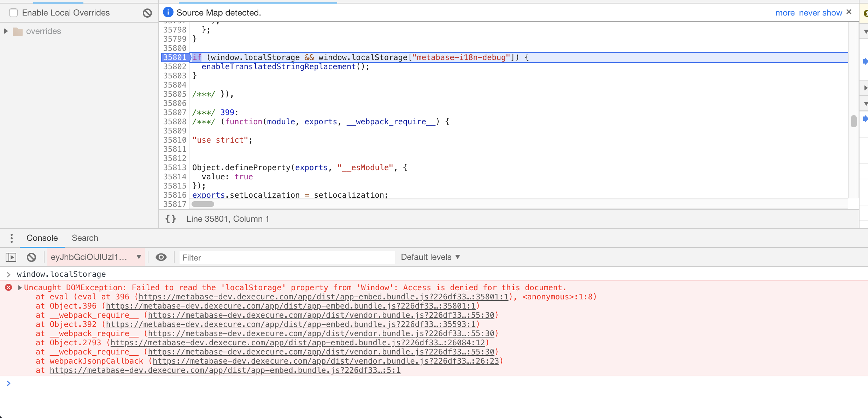The image size is (868, 418).
Task: Check the Enable Local Overrides checkbox
Action: [13, 12]
